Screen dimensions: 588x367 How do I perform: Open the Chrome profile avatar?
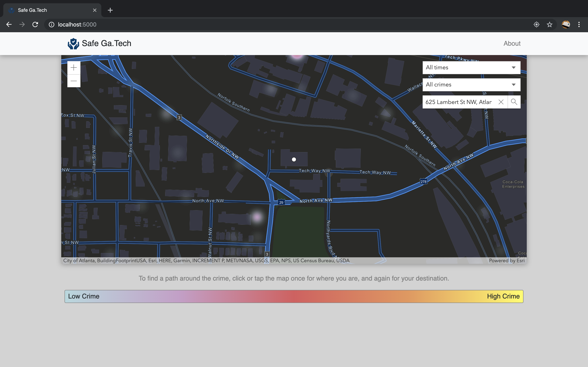(566, 24)
